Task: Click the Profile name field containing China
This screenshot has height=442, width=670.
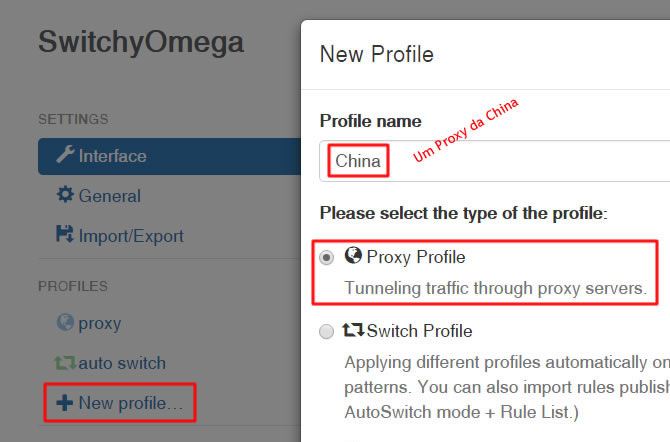Action: [x=494, y=161]
